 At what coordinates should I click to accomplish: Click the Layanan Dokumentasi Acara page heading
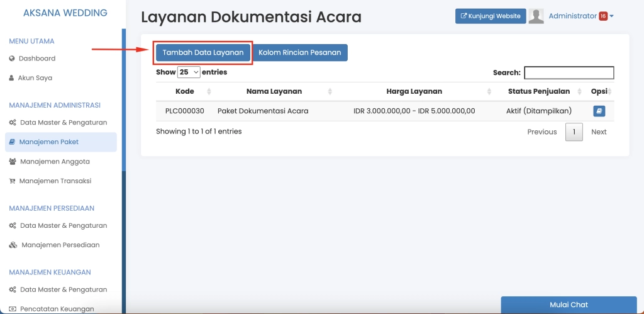(252, 17)
